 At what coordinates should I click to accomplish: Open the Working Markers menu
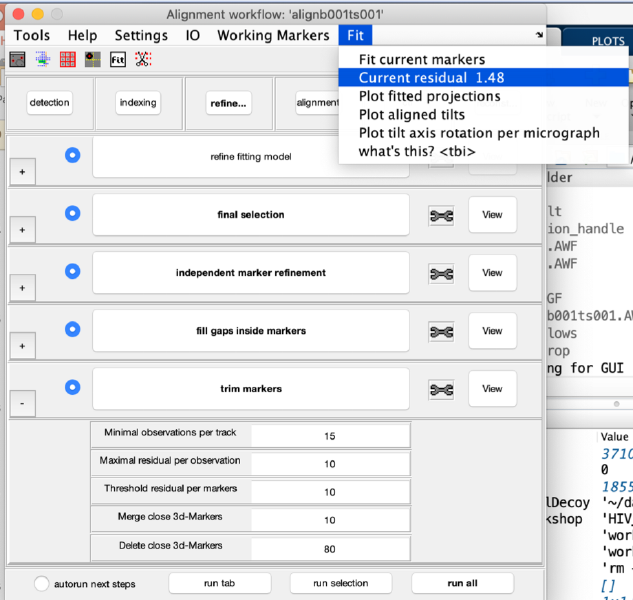pos(273,36)
